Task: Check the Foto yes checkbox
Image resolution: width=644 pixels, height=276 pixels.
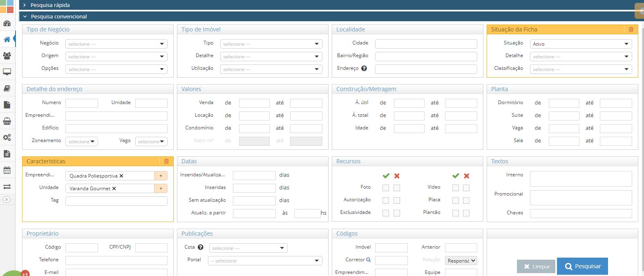Action: click(385, 188)
